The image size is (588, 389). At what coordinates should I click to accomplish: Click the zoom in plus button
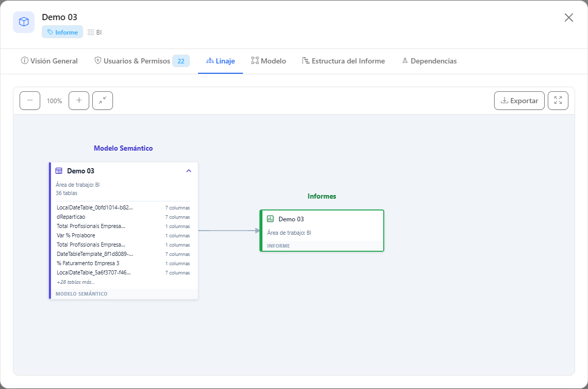(79, 101)
